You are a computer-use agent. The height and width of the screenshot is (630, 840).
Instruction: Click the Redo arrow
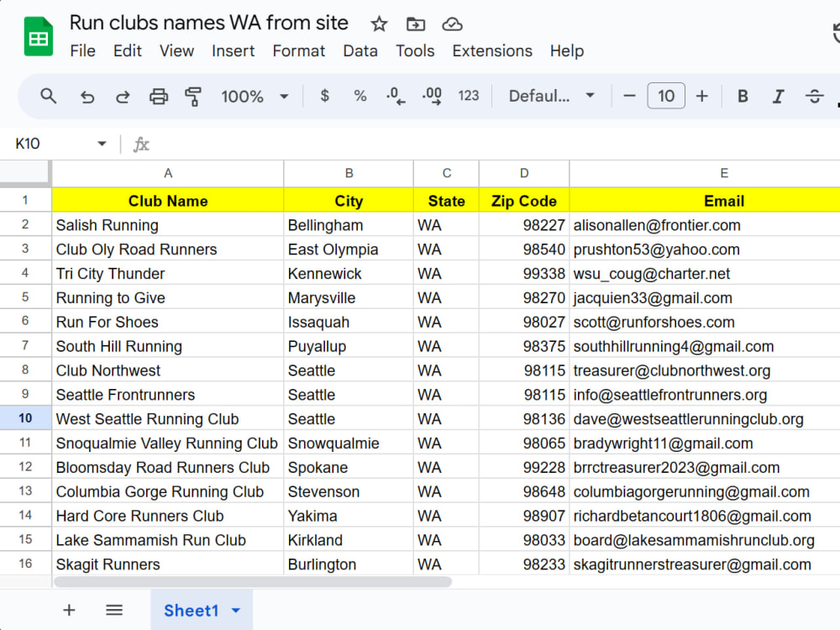pyautogui.click(x=123, y=97)
